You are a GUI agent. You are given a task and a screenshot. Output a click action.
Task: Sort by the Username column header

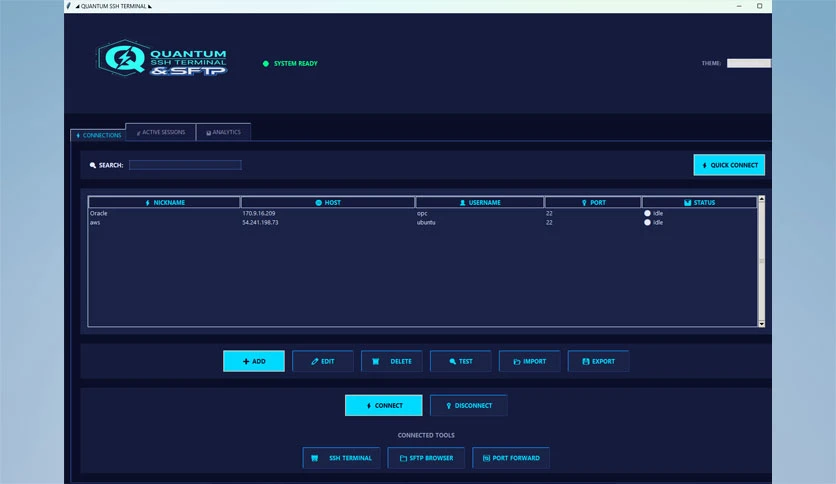click(480, 203)
